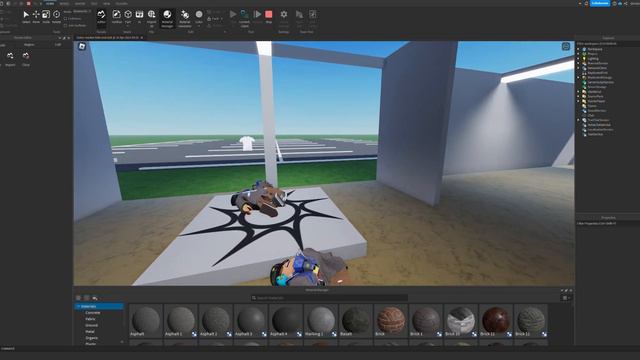Viewport: 640px width, 360px height.
Task: Open the HOME ribbon tab
Action: 50,3
